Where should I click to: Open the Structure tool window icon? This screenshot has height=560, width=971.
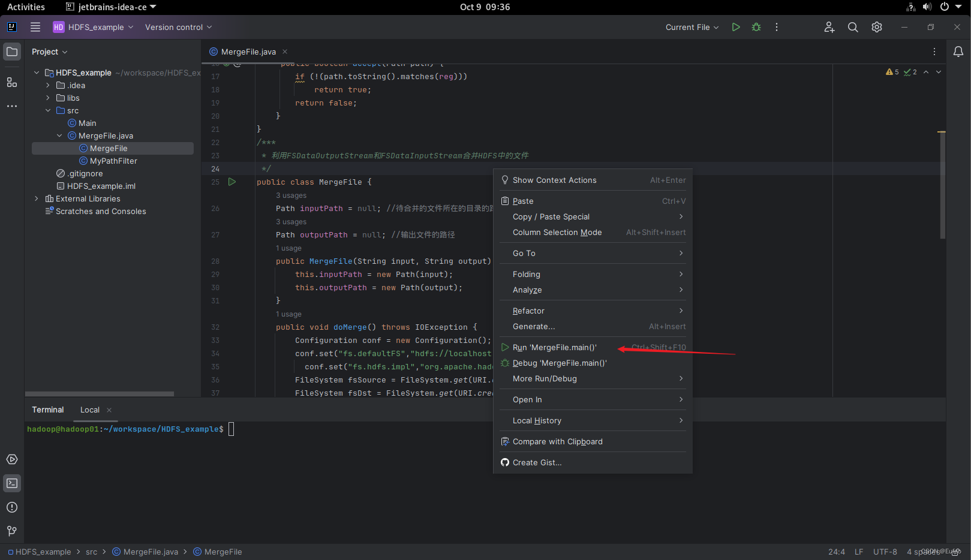pyautogui.click(x=12, y=82)
